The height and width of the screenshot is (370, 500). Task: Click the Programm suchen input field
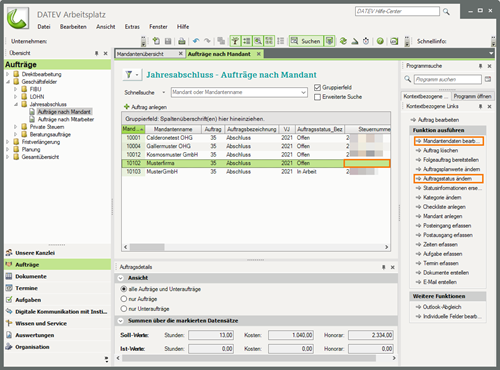(x=448, y=79)
